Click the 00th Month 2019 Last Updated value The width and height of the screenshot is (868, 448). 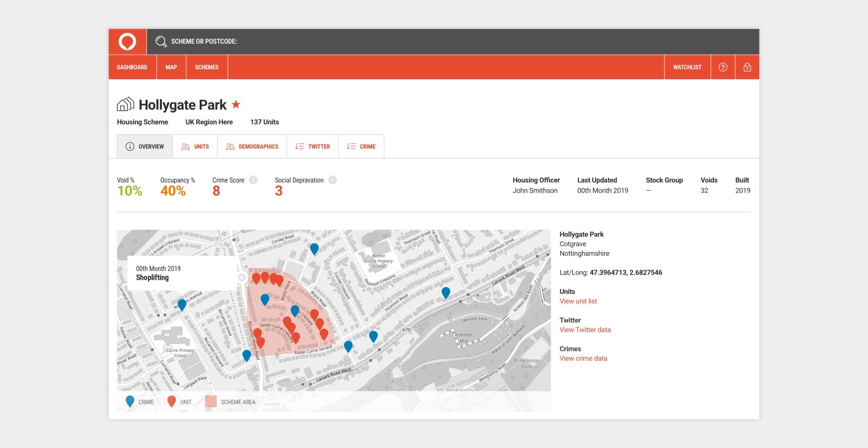(603, 190)
